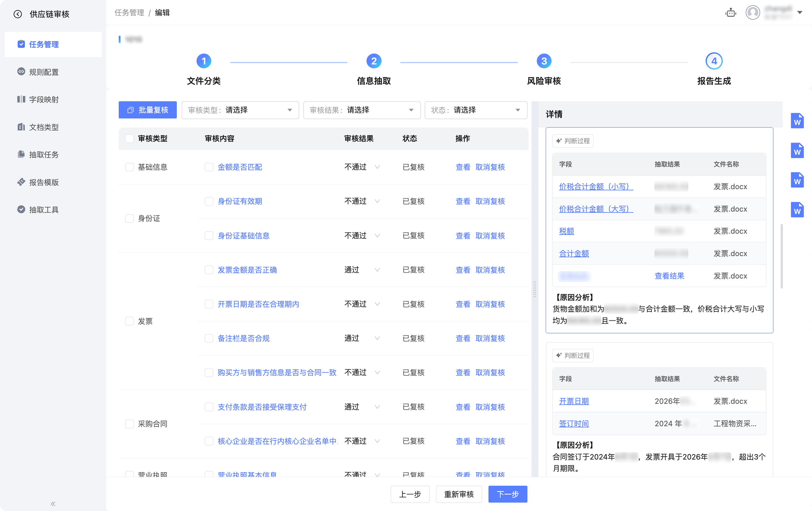The height and width of the screenshot is (511, 812).
Task: Open the 合计金额 field link
Action: 574,254
